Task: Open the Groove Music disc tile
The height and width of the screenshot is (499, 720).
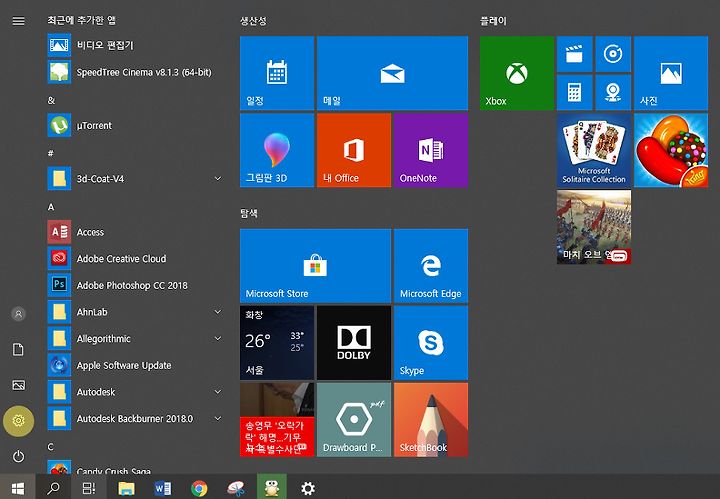Action: tap(613, 54)
